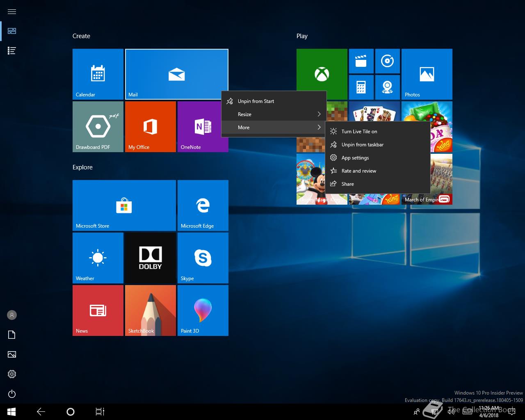Open the Disney Magic Kingdoms tile
Image resolution: width=525 pixels, height=420 pixels.
click(310, 179)
